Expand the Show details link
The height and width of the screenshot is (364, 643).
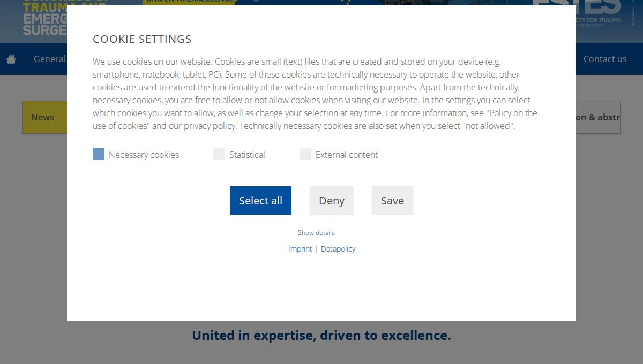(316, 233)
